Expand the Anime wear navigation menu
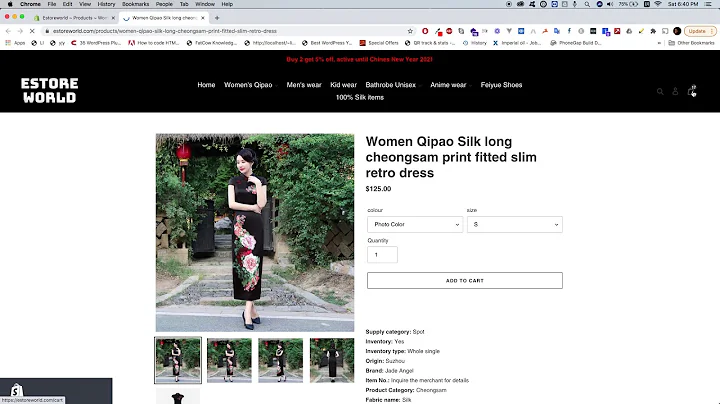Screen dimensions: 720x404 click(x=450, y=85)
